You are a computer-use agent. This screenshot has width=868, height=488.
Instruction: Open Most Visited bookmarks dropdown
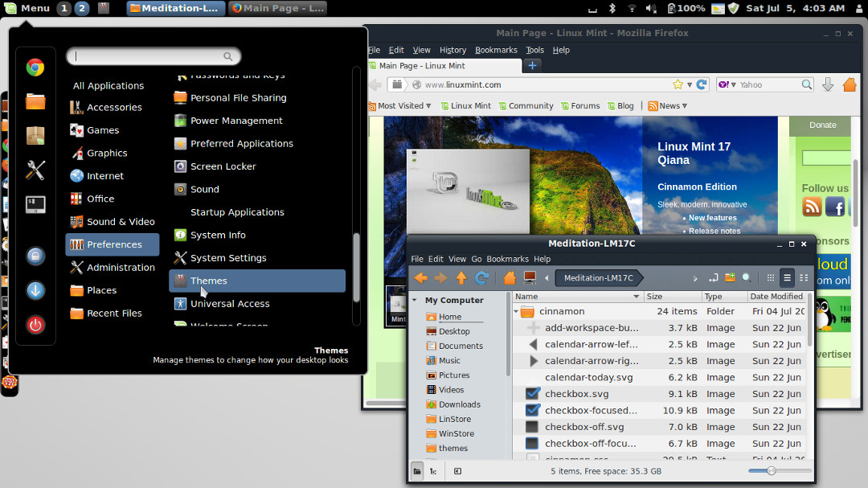pyautogui.click(x=400, y=106)
